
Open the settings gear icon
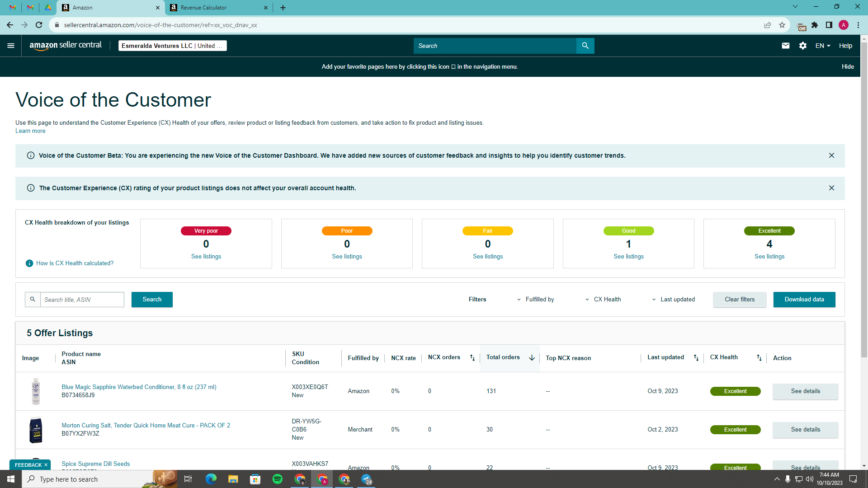click(803, 46)
